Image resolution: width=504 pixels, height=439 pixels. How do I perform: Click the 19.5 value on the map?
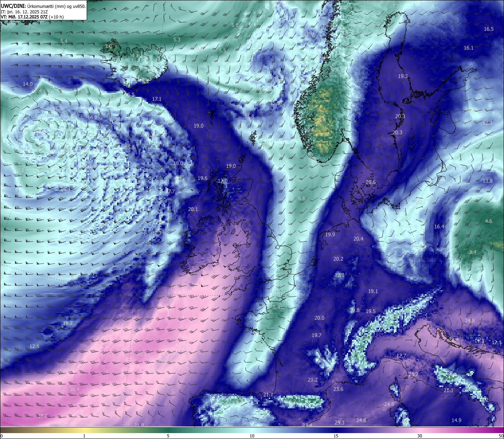click(371, 311)
